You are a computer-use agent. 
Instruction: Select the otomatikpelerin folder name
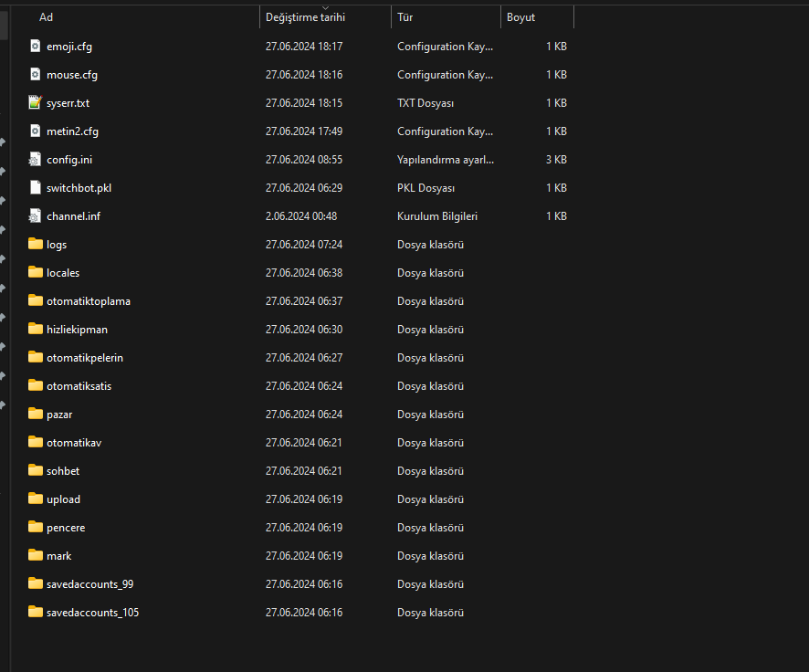[85, 358]
